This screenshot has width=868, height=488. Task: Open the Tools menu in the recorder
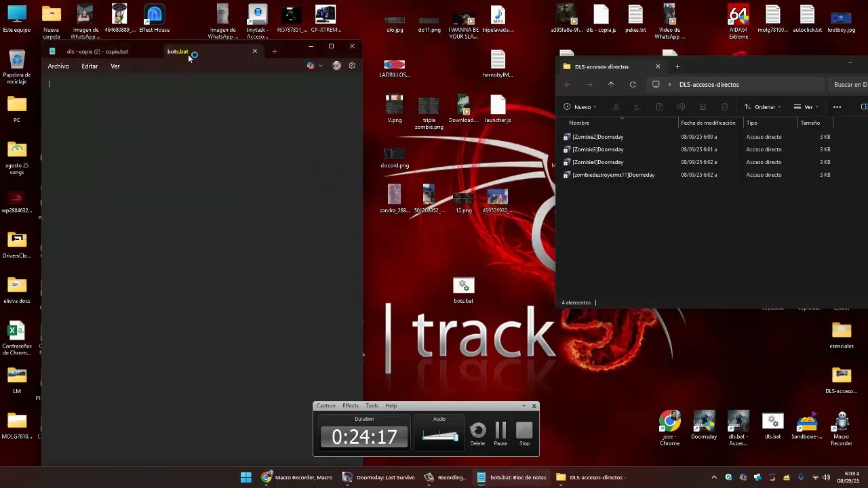(x=372, y=406)
